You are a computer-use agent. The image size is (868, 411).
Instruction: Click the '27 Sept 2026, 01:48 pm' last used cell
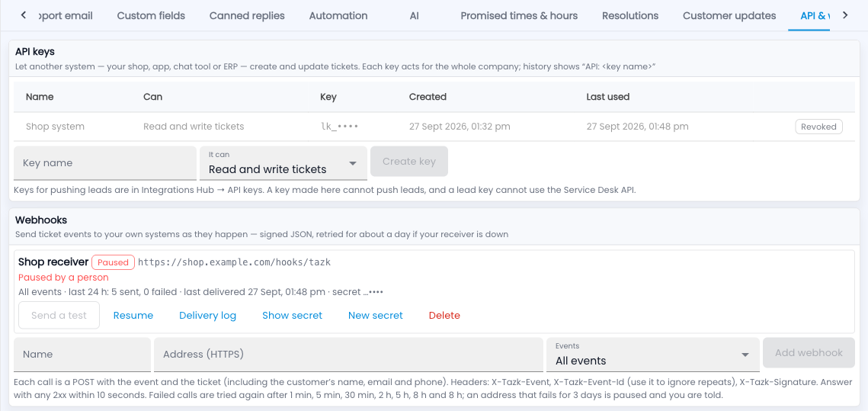coord(637,127)
